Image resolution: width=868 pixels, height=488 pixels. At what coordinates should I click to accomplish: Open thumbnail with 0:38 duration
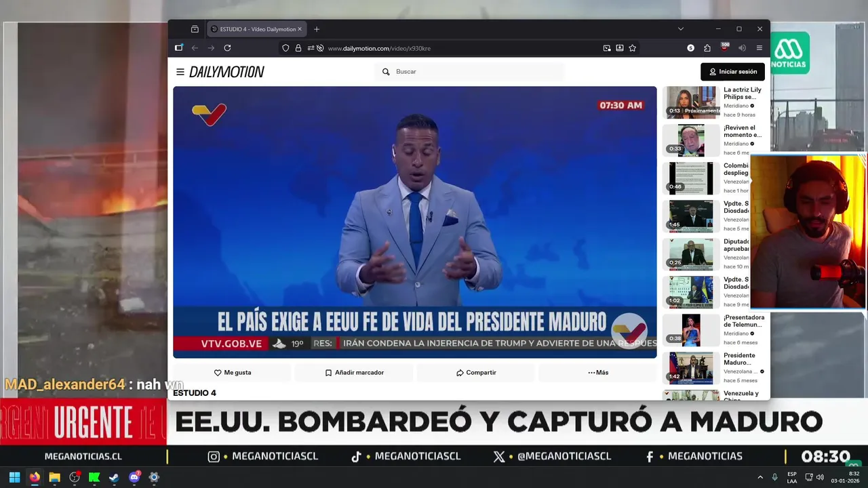(691, 330)
